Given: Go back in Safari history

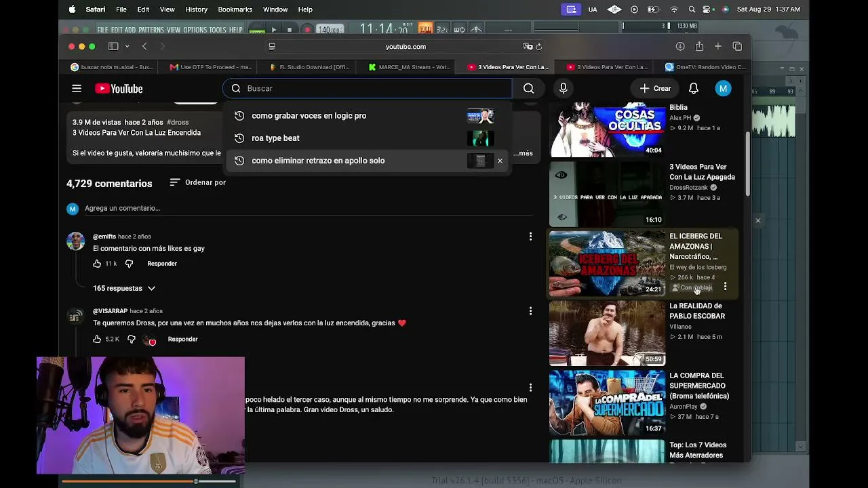Looking at the screenshot, I should (x=144, y=46).
